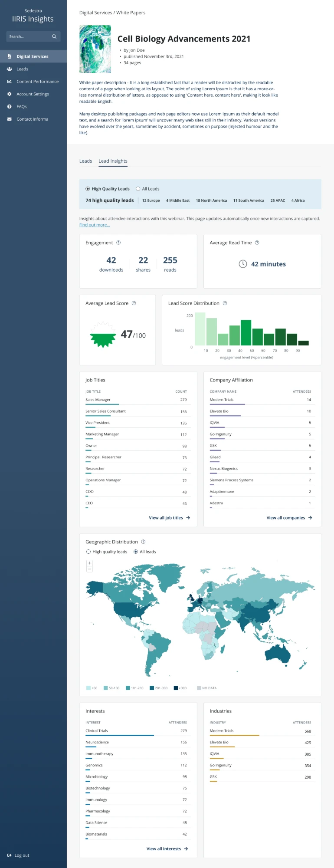Click the Digital Services document icon
The image size is (334, 868).
9,56
